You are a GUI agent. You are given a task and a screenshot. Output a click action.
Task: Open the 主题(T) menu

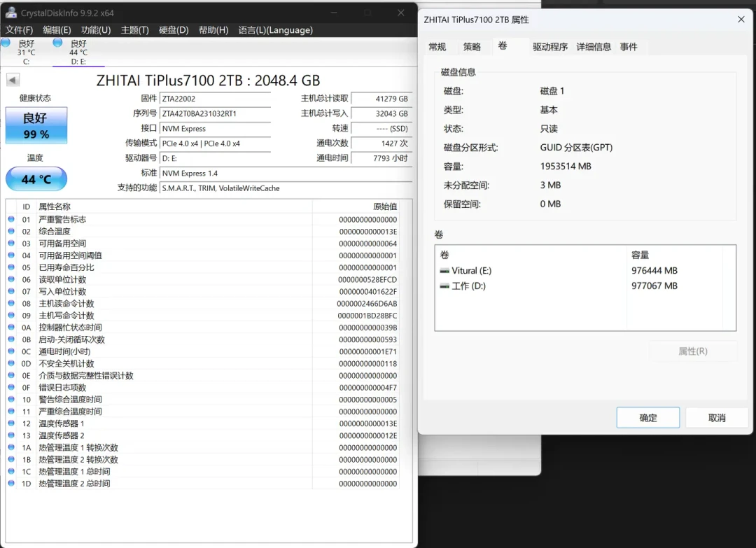(x=134, y=30)
